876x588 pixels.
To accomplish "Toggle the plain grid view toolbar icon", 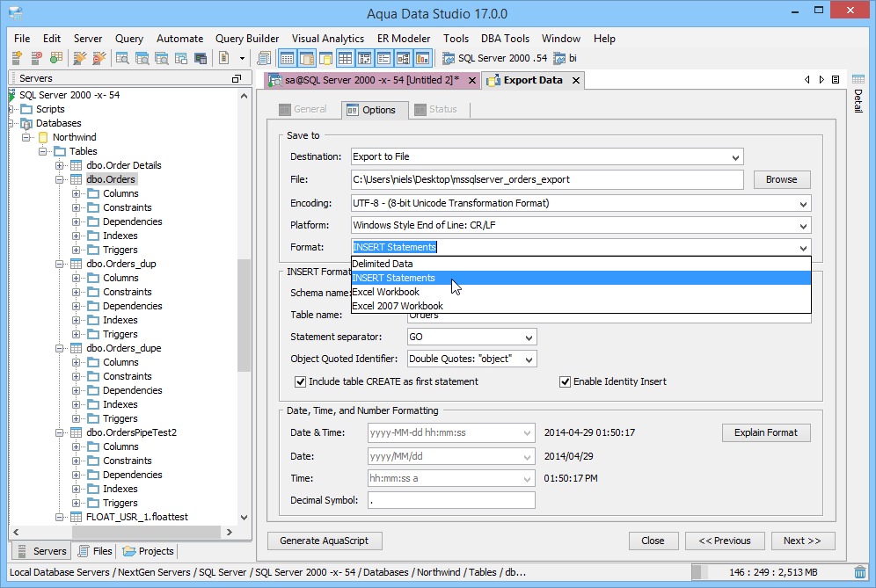I will [345, 58].
